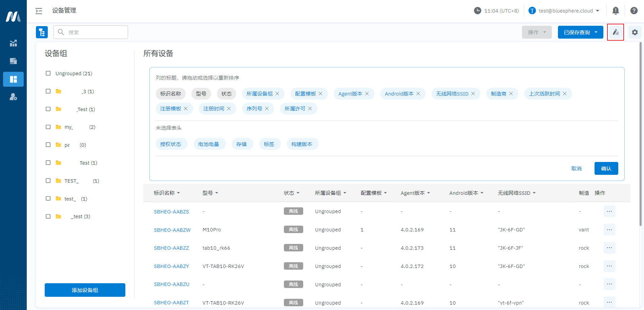Toggle the device group tree icon
Image resolution: width=644 pixels, height=310 pixels.
42,32
